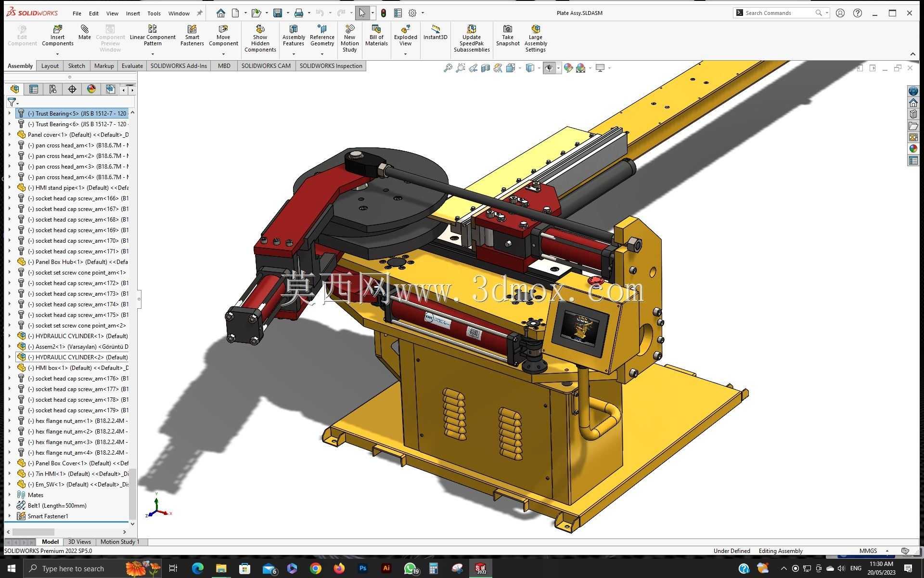Screen dimensions: 924x578
Task: Open Bill of Materials
Action: pyautogui.click(x=376, y=36)
